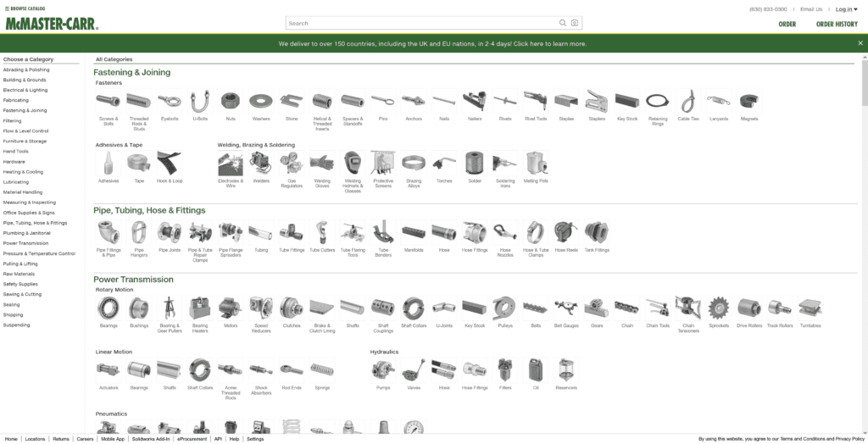Select Power Transmission in sidebar

coord(25,243)
